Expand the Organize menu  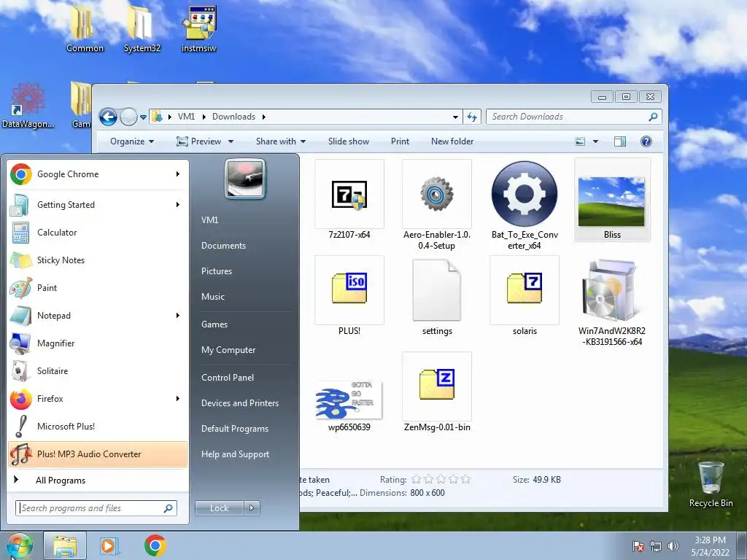(x=132, y=141)
